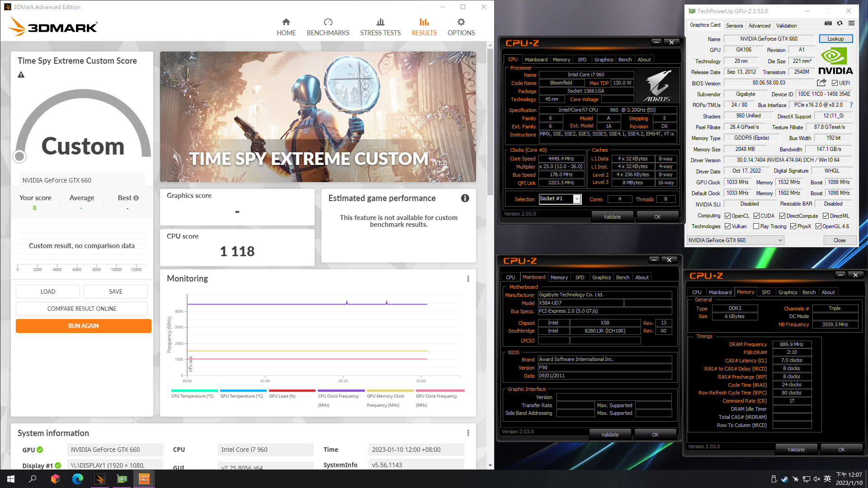Toggle the DirectML checkbox in GPU-Z
Image resolution: width=868 pixels, height=488 pixels.
(826, 216)
